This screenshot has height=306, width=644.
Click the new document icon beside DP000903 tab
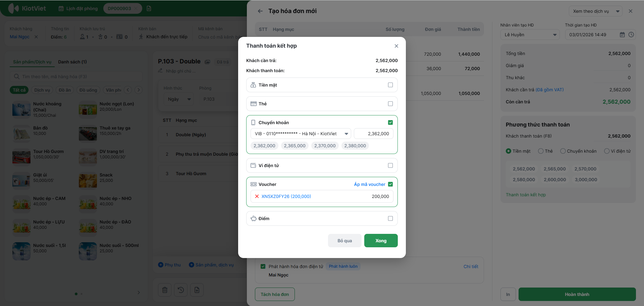(149, 8)
